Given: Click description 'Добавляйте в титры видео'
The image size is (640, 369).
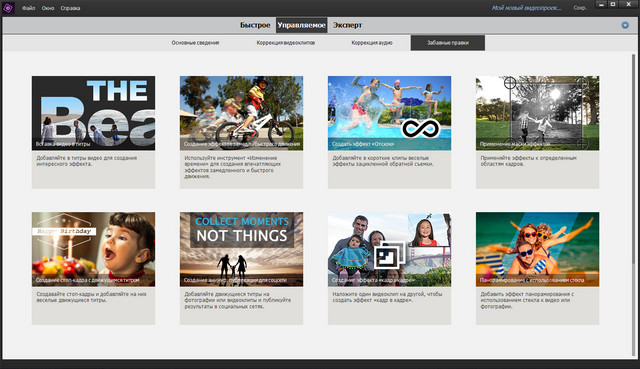Looking at the screenshot, I should [87, 161].
